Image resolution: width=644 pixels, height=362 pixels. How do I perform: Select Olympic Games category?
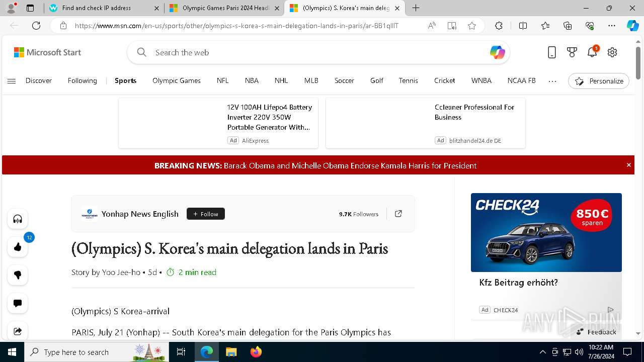pos(177,80)
